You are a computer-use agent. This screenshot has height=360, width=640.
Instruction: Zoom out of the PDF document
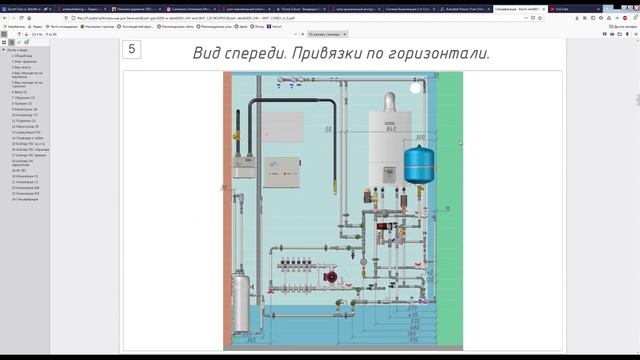click(295, 34)
